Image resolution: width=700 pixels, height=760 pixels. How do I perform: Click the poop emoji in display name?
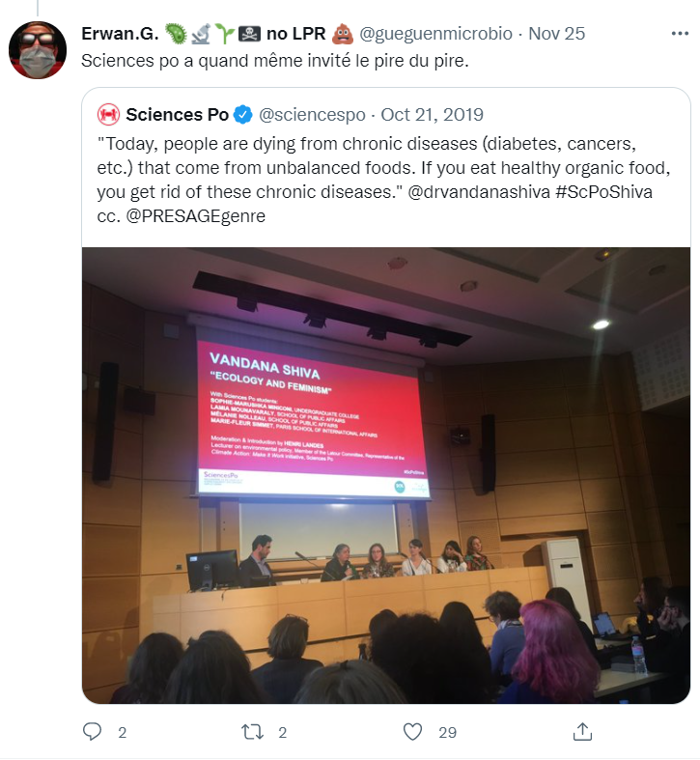click(x=342, y=34)
